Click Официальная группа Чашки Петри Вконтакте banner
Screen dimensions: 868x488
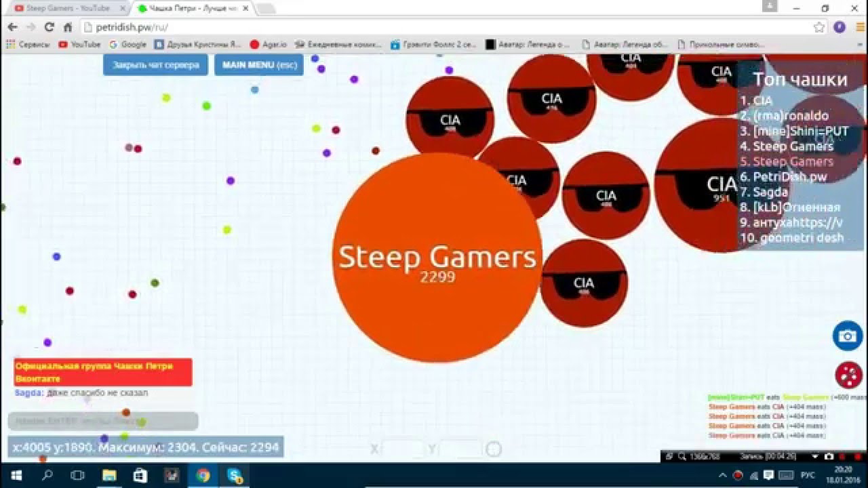[x=103, y=372]
